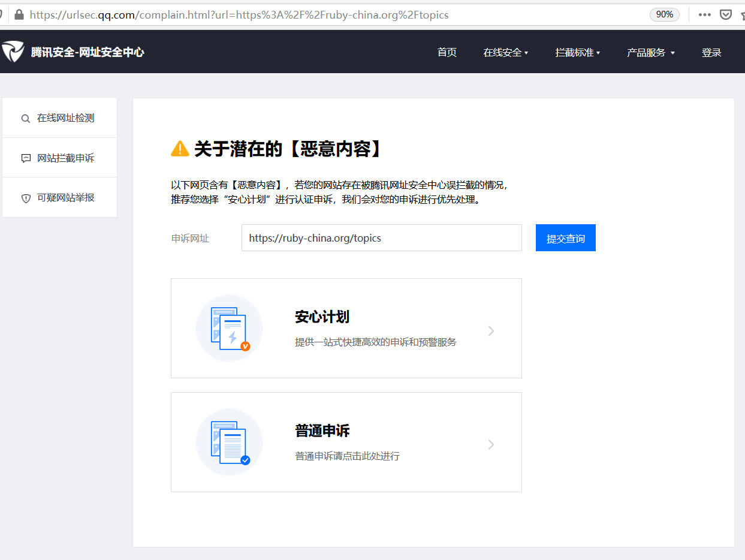
Task: Open the browser three-dots page actions menu
Action: 705,14
